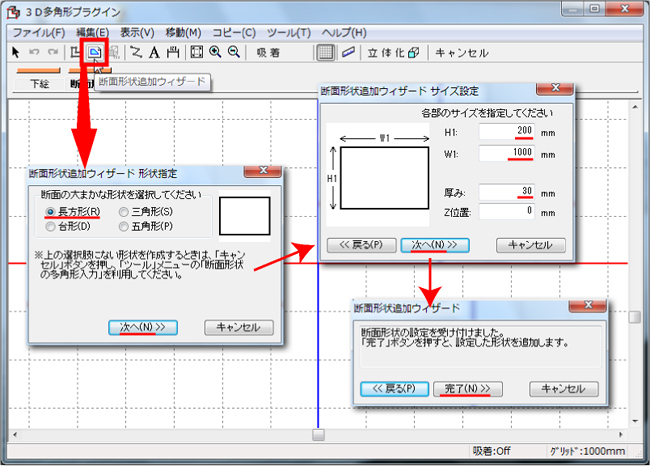Choose the 三角形(S) shape option
650x466 pixels.
click(125, 213)
